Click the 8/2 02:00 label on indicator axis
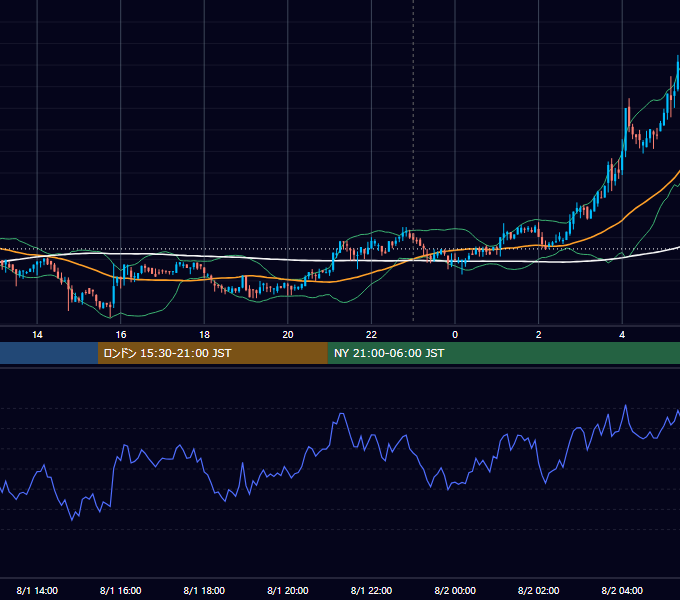The height and width of the screenshot is (600, 680). coord(539,590)
